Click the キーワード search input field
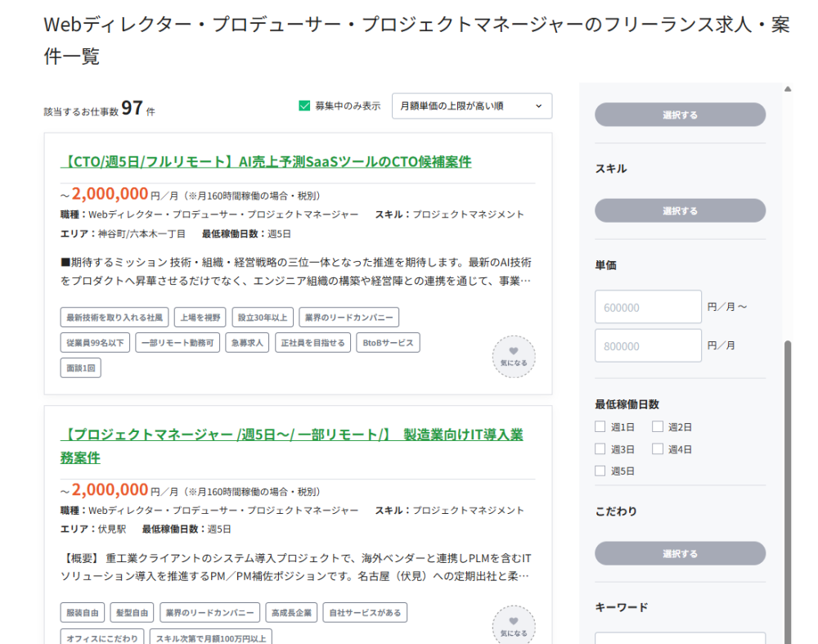 tap(680, 637)
